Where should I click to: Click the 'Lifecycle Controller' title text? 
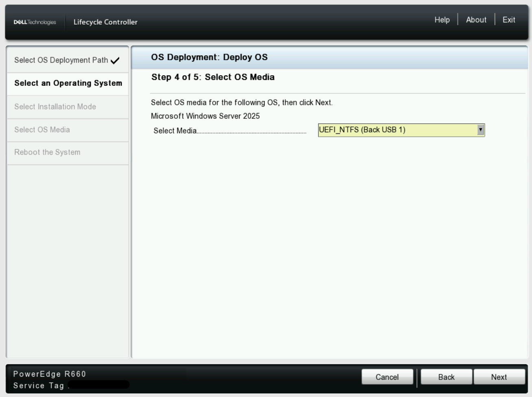[105, 22]
